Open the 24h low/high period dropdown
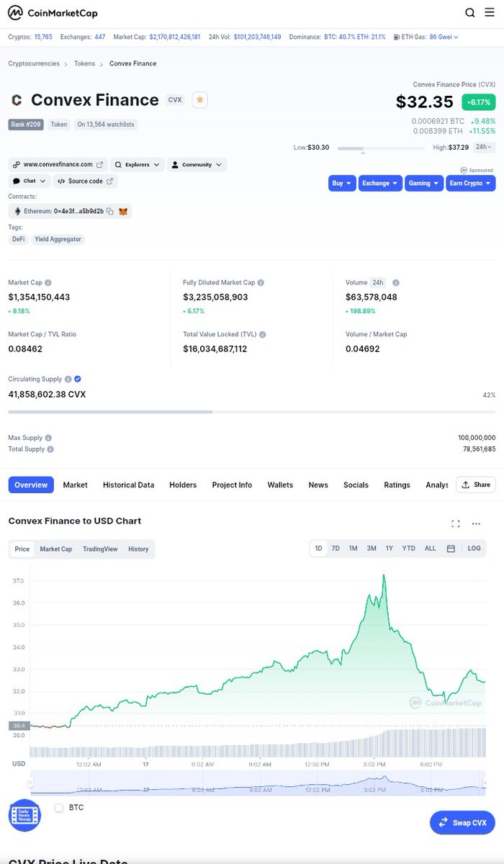This screenshot has width=504, height=864. 485,147
